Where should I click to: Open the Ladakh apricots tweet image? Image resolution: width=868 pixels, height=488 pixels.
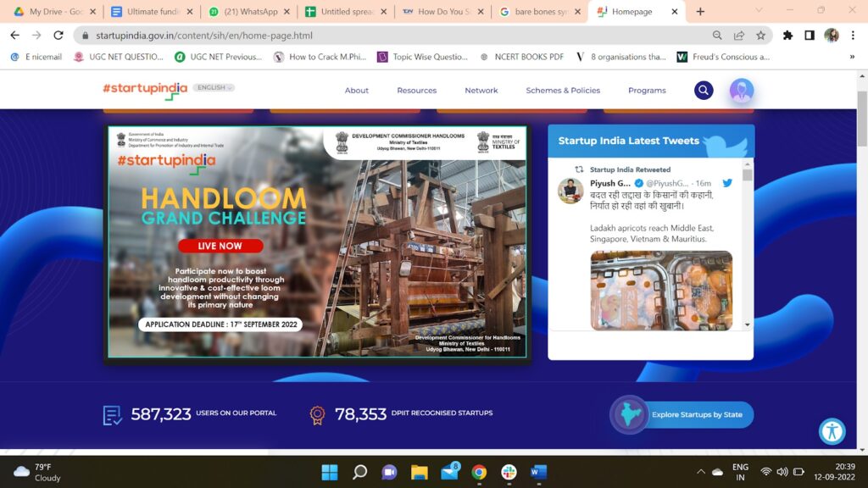[661, 291]
